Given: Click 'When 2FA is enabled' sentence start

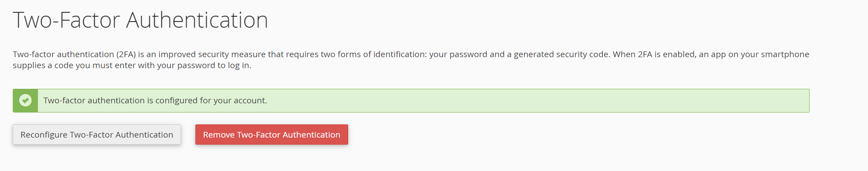Looking at the screenshot, I should click(654, 55).
